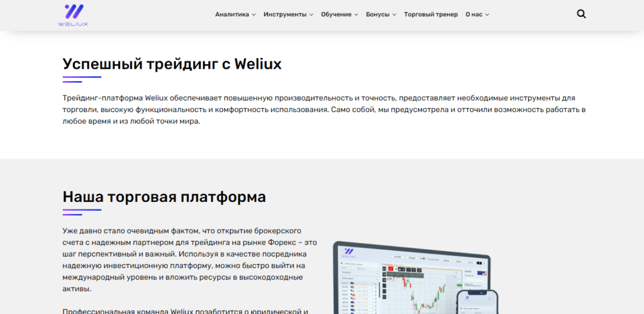The width and height of the screenshot is (644, 314).
Task: Open the Инструменты menu
Action: [x=288, y=14]
